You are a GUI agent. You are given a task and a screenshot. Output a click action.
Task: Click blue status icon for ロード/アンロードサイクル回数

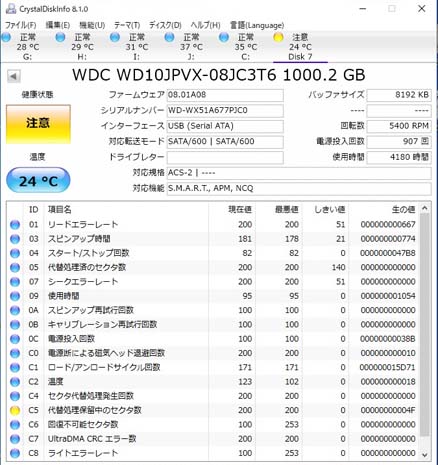(15, 368)
